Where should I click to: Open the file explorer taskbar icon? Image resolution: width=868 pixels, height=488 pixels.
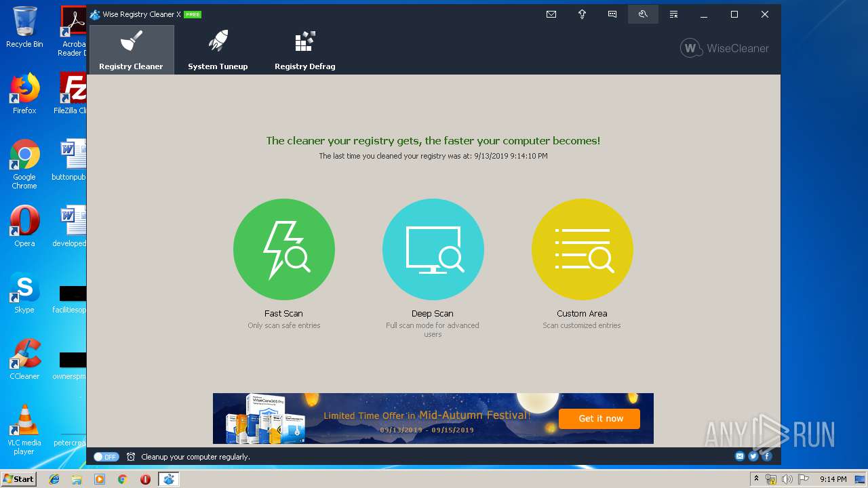77,479
